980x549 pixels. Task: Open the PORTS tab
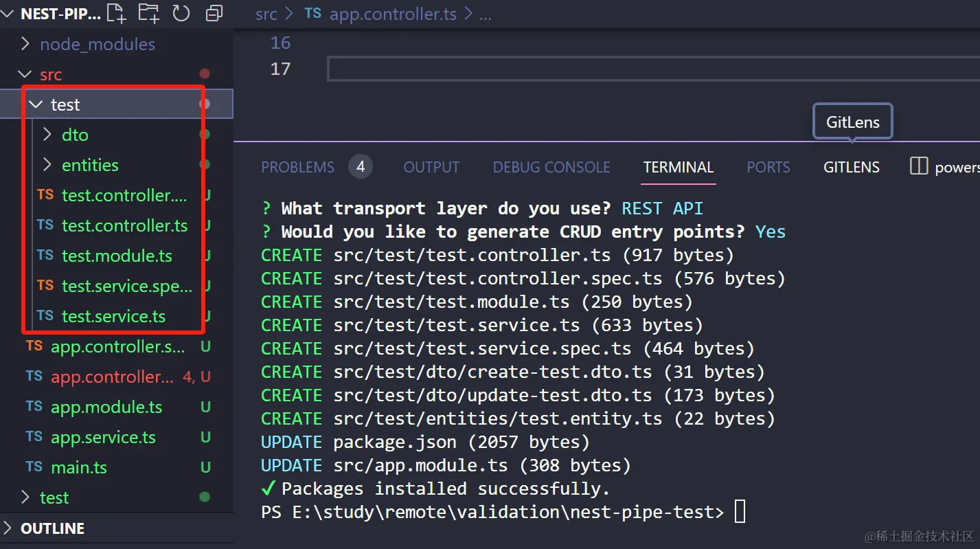768,167
